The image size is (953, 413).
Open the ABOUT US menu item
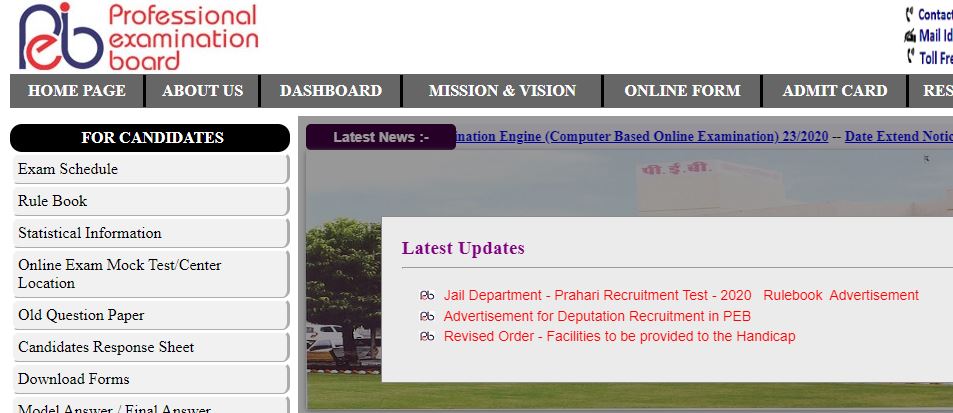pos(202,91)
